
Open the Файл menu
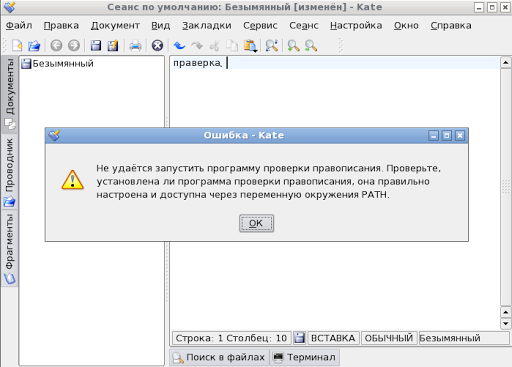(19, 25)
